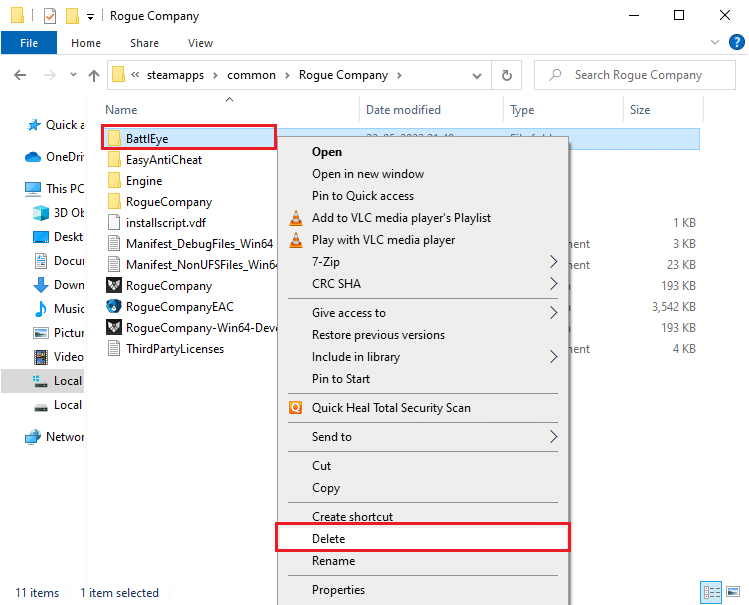Open Desktop in navigation pane
Screen dimensions: 749x605
58,237
